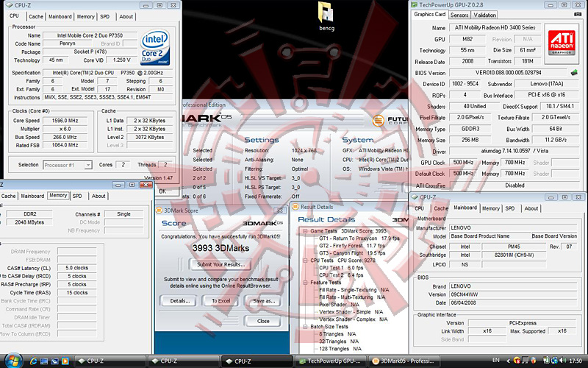Screen dimensions: 588x368
Task: Click the GPU-Z title bar icon
Action: click(414, 5)
